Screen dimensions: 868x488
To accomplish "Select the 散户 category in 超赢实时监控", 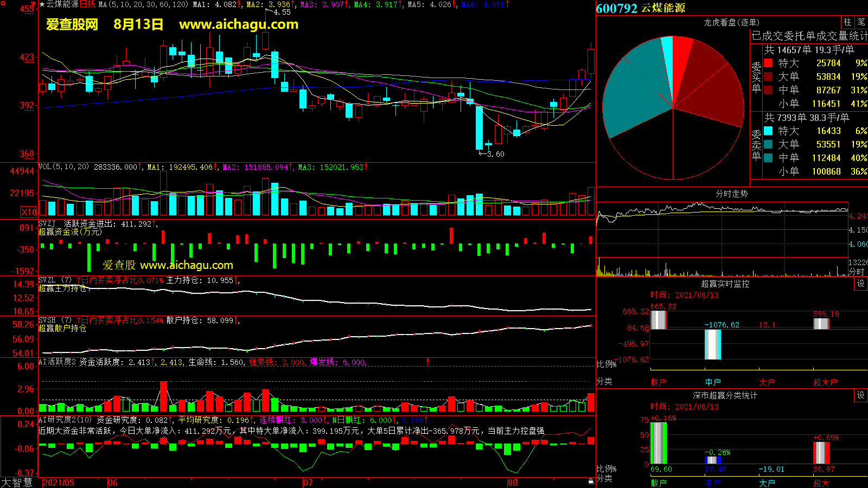I will [658, 382].
